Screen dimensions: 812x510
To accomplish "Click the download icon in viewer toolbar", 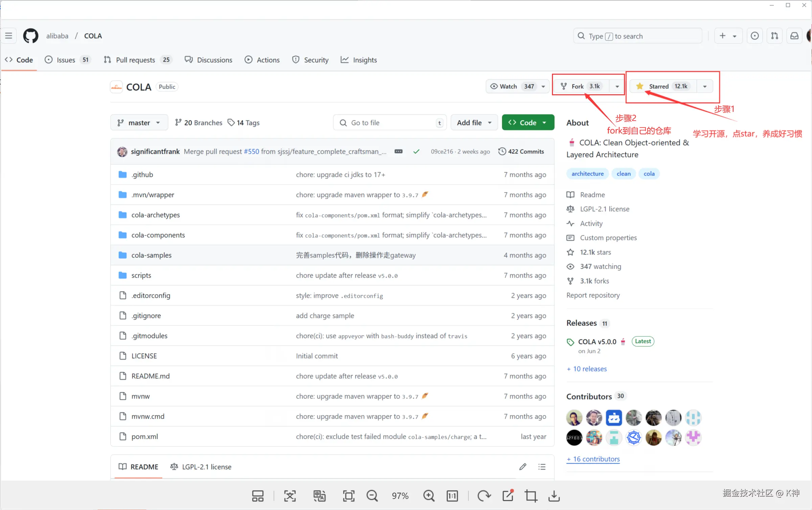I will pos(554,496).
